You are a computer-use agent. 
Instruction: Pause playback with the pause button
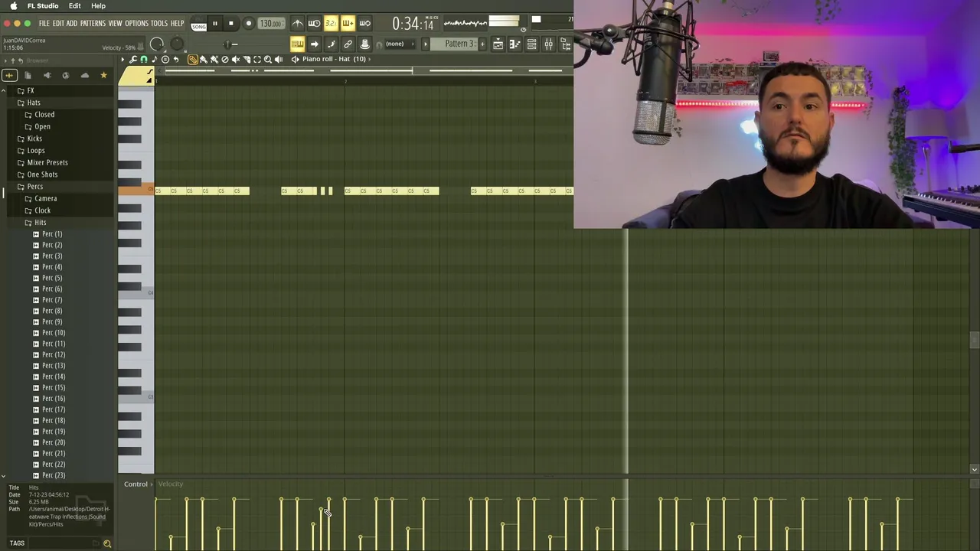pyautogui.click(x=214, y=23)
